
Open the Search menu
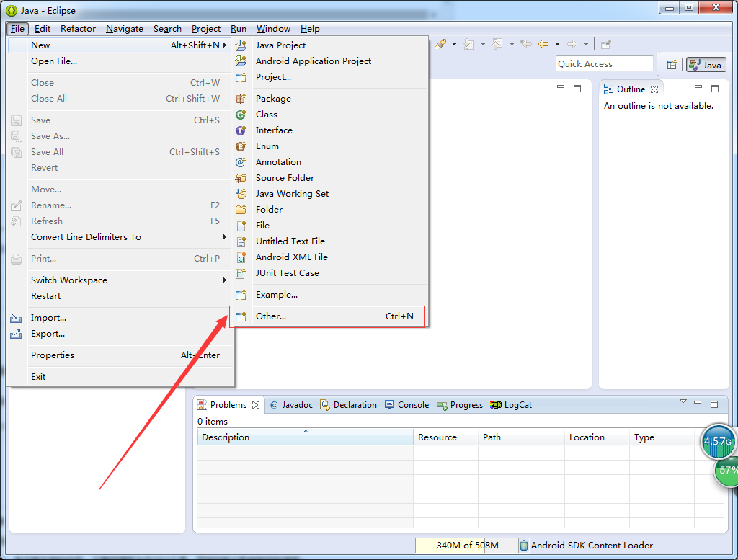pos(167,29)
